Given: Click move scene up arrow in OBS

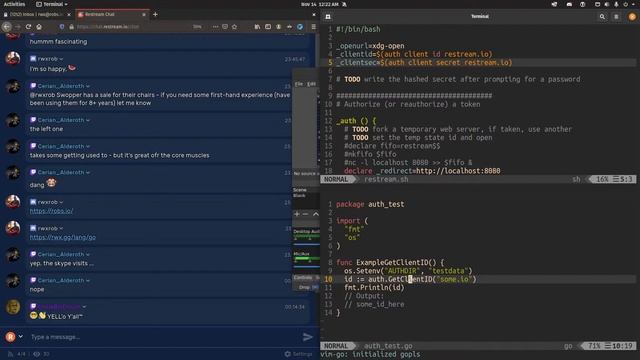Looking at the screenshot, I should [x=316, y=214].
